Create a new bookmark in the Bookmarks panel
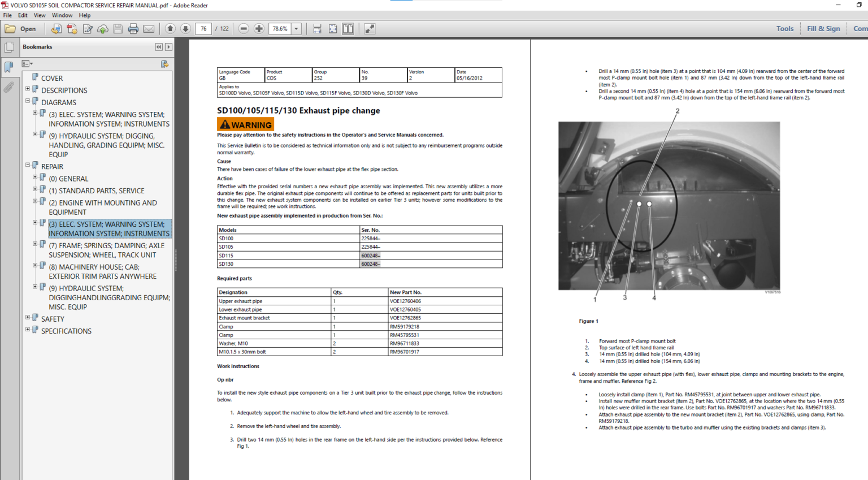The height and width of the screenshot is (480, 868). pyautogui.click(x=164, y=63)
